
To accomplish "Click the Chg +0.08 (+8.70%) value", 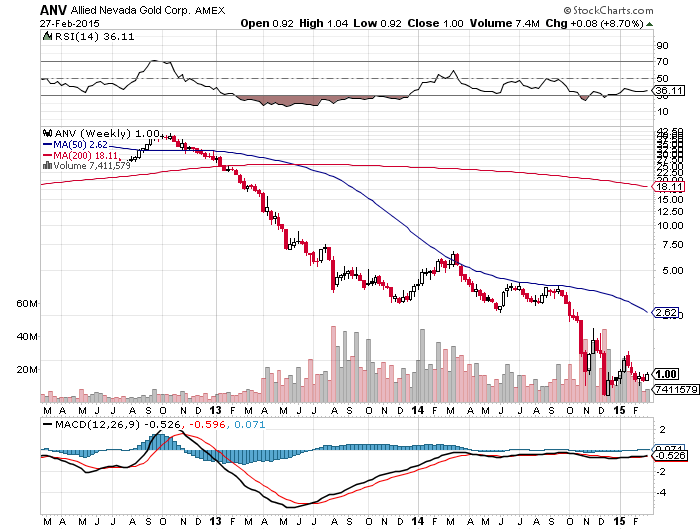I will [594, 23].
